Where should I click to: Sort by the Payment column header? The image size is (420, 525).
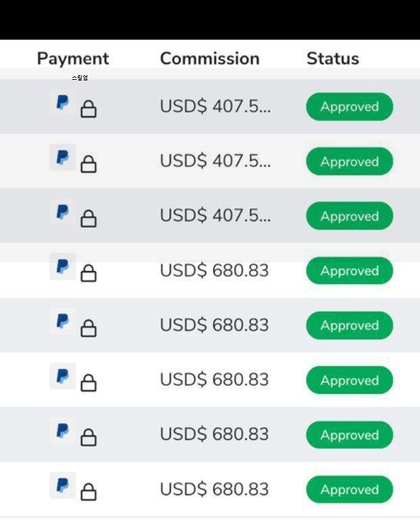coord(73,59)
